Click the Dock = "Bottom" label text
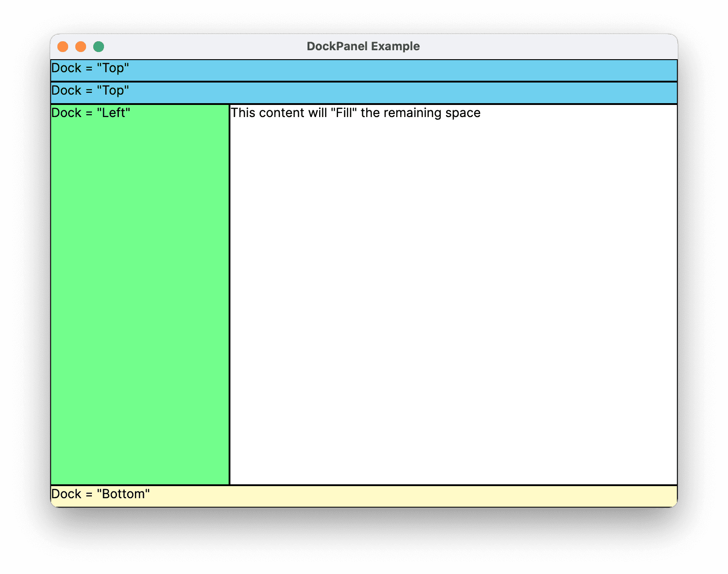 click(100, 494)
